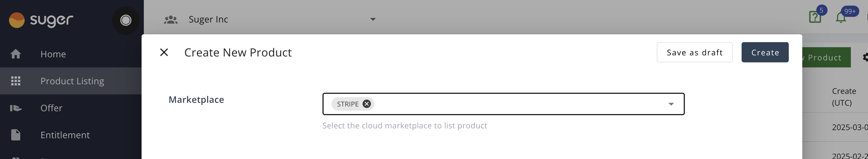Select the Offer sidebar label

[51, 108]
